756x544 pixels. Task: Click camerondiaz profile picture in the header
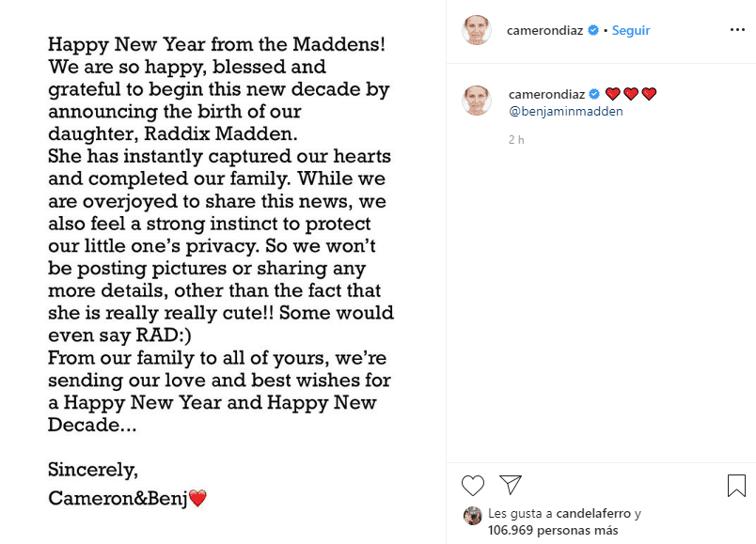point(477,29)
